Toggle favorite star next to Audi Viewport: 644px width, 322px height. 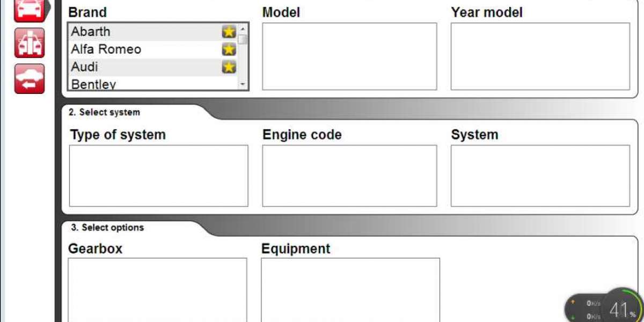(229, 67)
